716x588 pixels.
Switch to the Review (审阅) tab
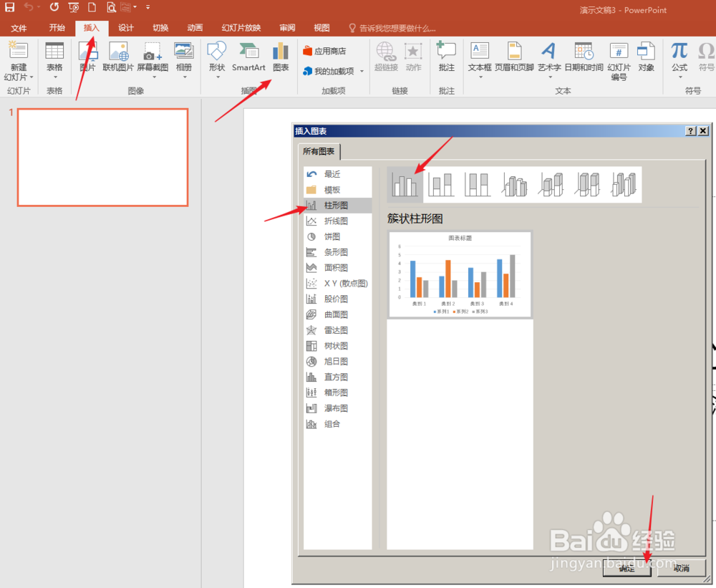click(x=287, y=29)
